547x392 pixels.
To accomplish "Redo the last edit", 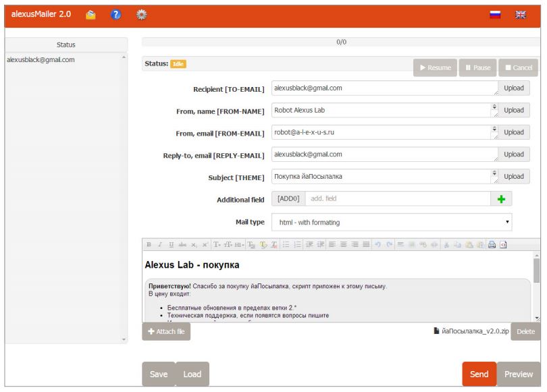I will [390, 245].
